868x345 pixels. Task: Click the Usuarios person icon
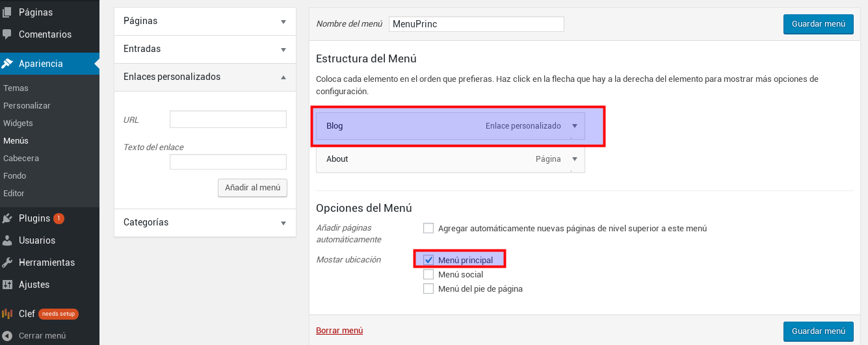point(7,240)
